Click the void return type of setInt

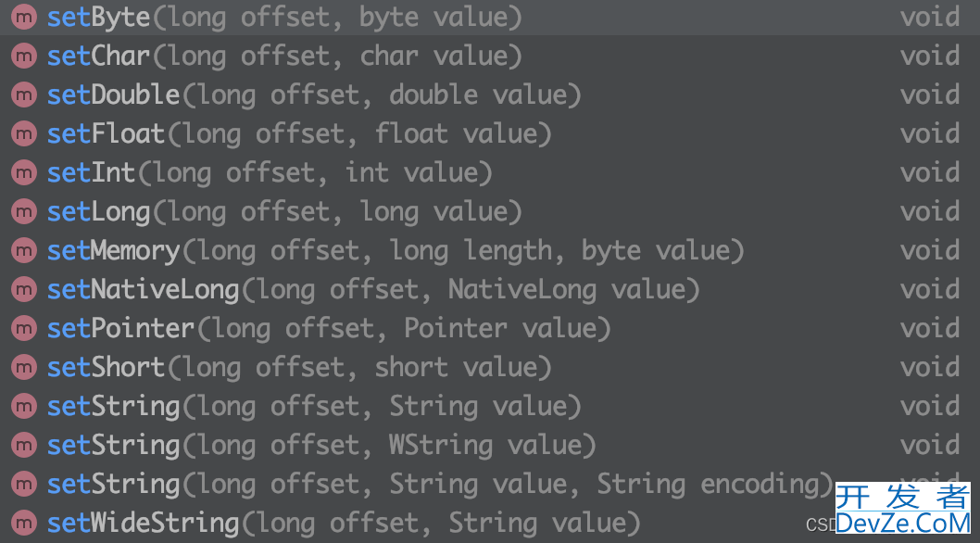[929, 172]
